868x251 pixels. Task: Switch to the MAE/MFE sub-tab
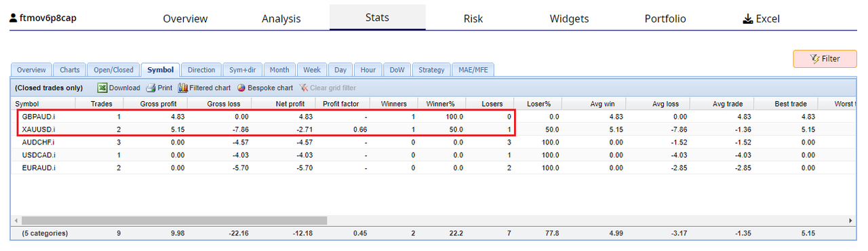pyautogui.click(x=473, y=70)
